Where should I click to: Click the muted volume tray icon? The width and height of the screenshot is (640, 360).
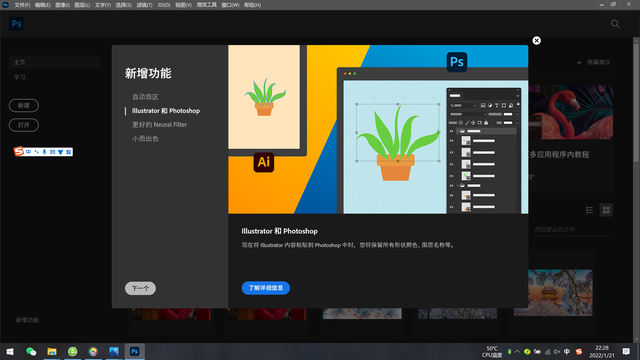pyautogui.click(x=557, y=351)
